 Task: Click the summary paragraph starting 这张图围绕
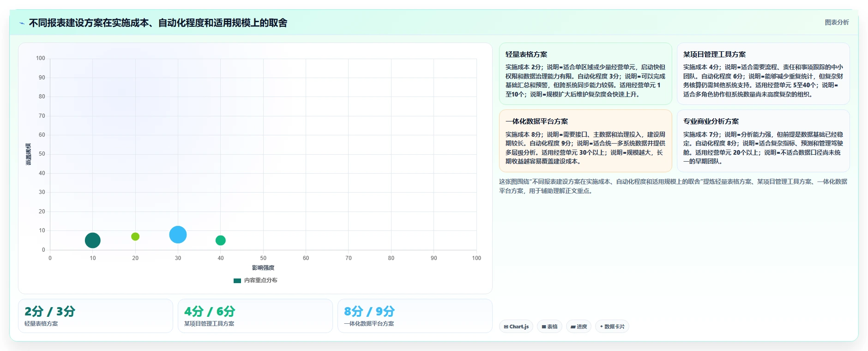673,186
